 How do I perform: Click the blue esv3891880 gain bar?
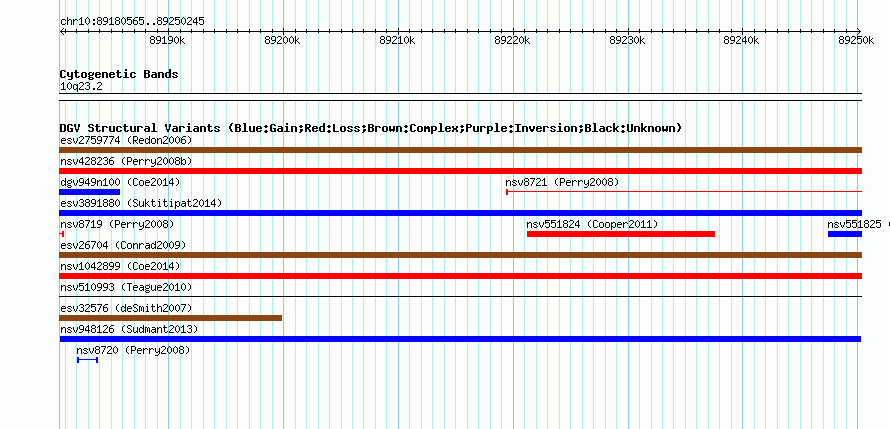[x=460, y=213]
